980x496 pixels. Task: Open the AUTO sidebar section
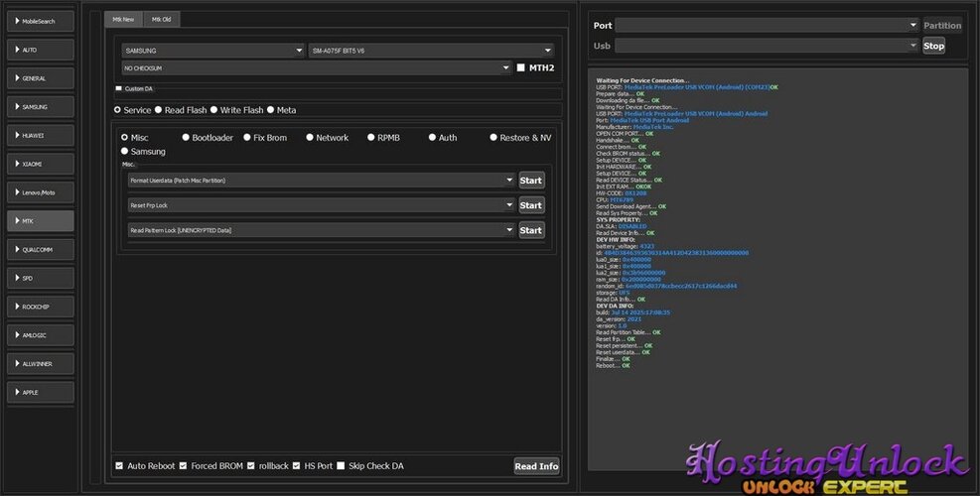[x=41, y=50]
